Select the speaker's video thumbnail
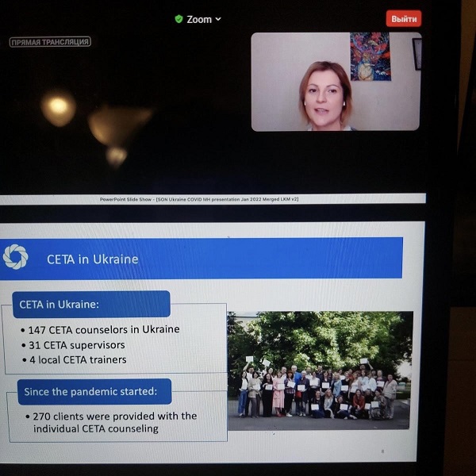 [336, 82]
